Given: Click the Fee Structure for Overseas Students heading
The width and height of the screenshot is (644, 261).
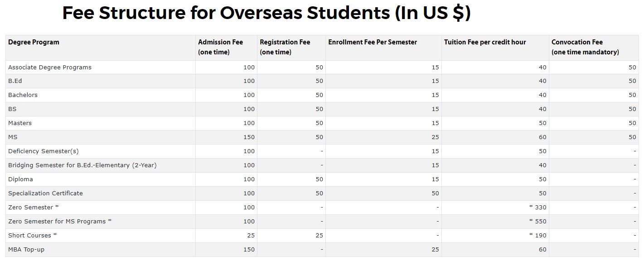Looking at the screenshot, I should click(266, 13).
